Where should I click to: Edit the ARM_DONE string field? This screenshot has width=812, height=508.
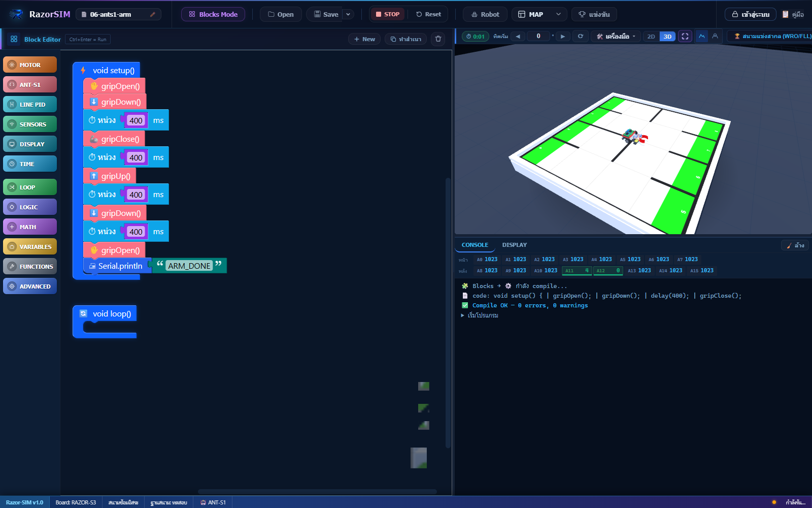(189, 266)
